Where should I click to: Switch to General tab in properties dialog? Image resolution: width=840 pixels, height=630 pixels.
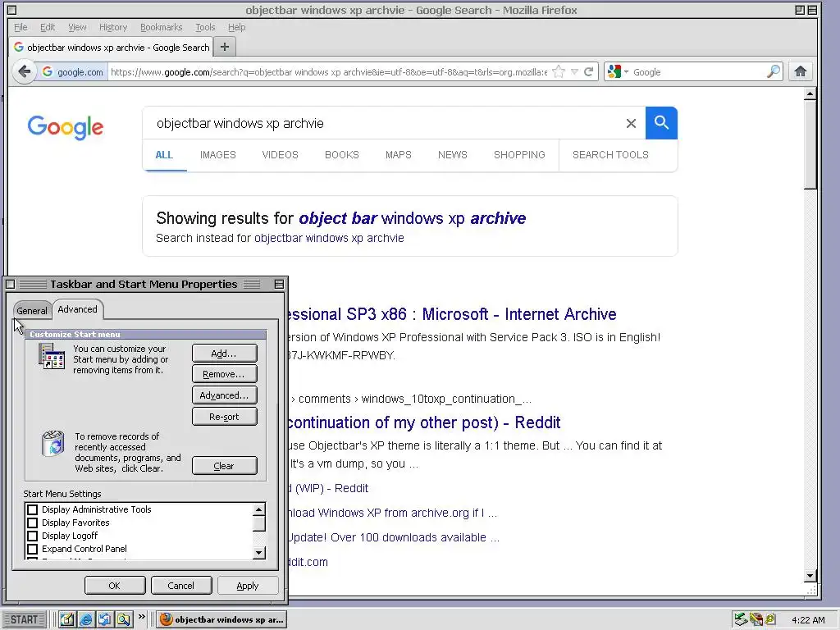pyautogui.click(x=32, y=310)
